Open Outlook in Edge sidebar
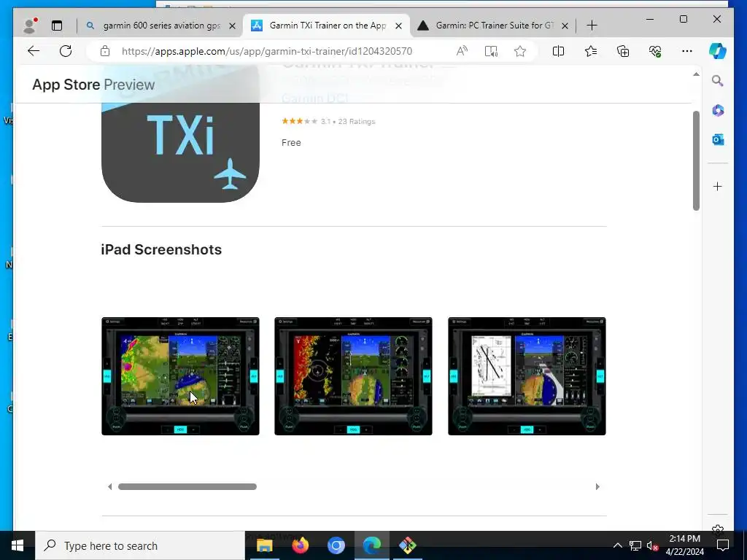Screen dimensions: 747x560 pyautogui.click(x=718, y=139)
